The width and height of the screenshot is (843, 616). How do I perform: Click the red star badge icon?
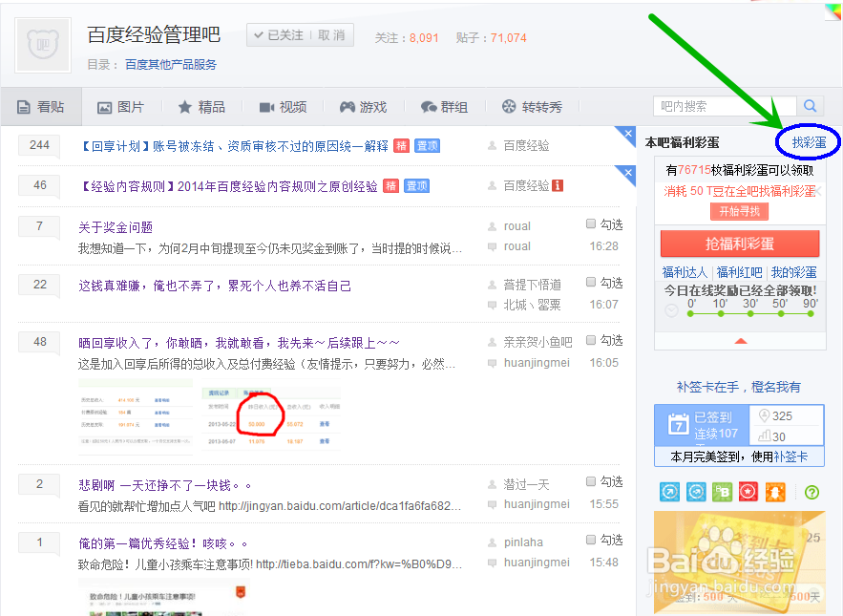(748, 492)
